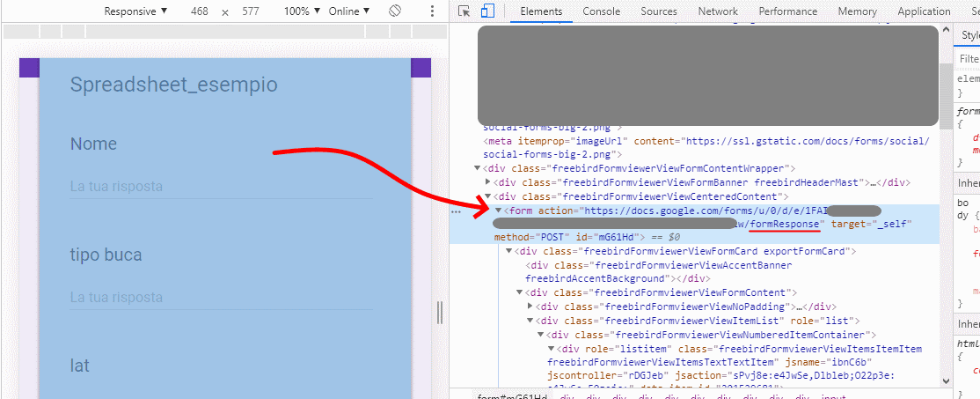Click the method="POST" attribute text
Viewport: 980px width, 399px height.
pyautogui.click(x=530, y=238)
